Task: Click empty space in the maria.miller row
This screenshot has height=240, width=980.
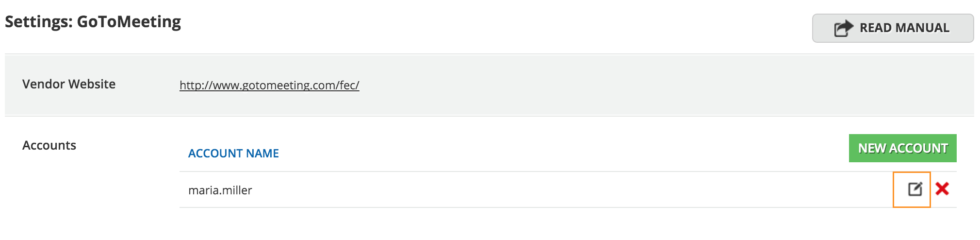Action: pyautogui.click(x=534, y=190)
